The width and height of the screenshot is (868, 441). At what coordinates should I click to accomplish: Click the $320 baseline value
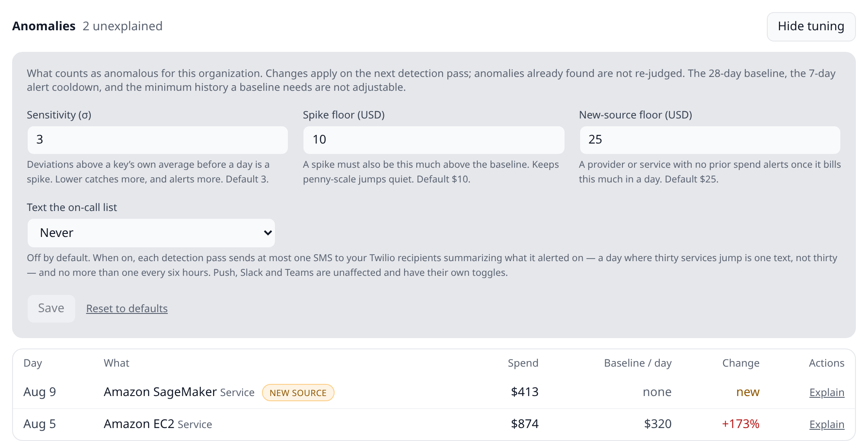(657, 424)
